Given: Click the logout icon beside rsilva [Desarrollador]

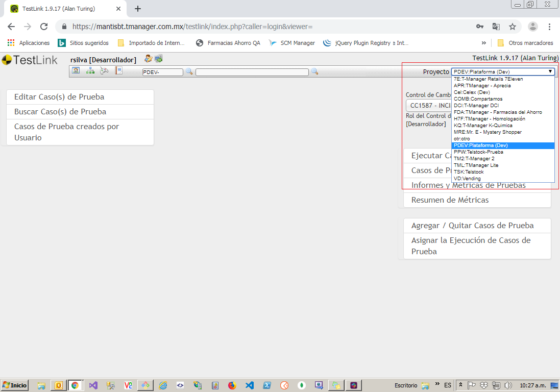Looking at the screenshot, I should click(x=158, y=59).
